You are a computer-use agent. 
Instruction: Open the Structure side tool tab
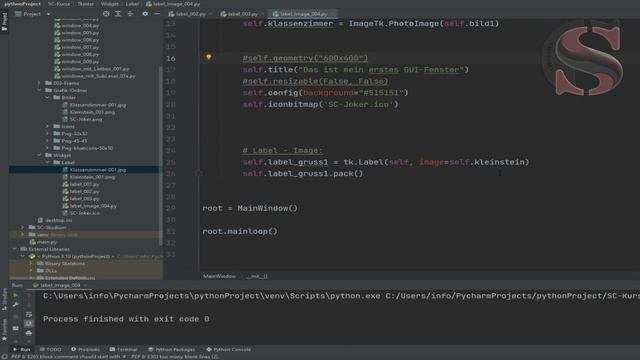[x=4, y=299]
